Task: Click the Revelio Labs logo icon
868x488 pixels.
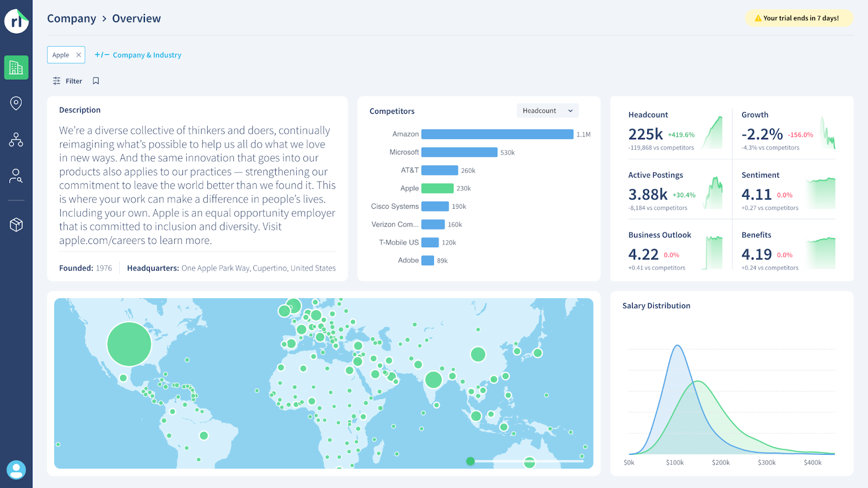Action: (x=16, y=21)
